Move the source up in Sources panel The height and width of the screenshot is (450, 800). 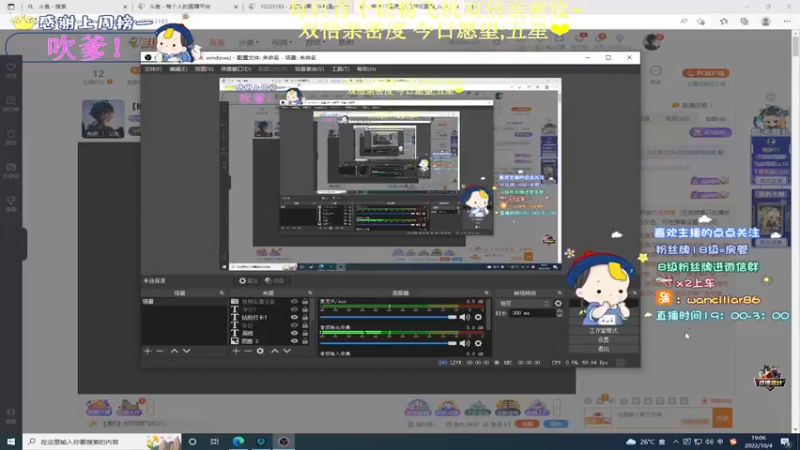[274, 351]
